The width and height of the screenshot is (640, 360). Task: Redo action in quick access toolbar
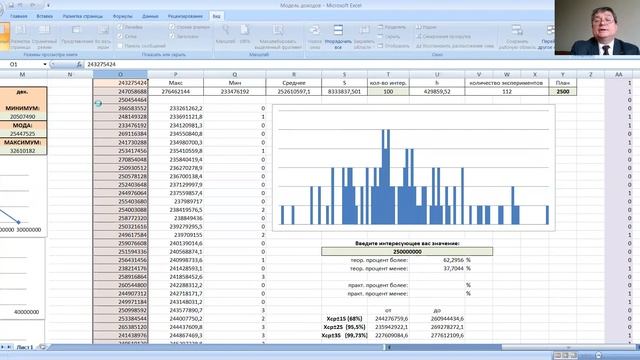click(33, 5)
